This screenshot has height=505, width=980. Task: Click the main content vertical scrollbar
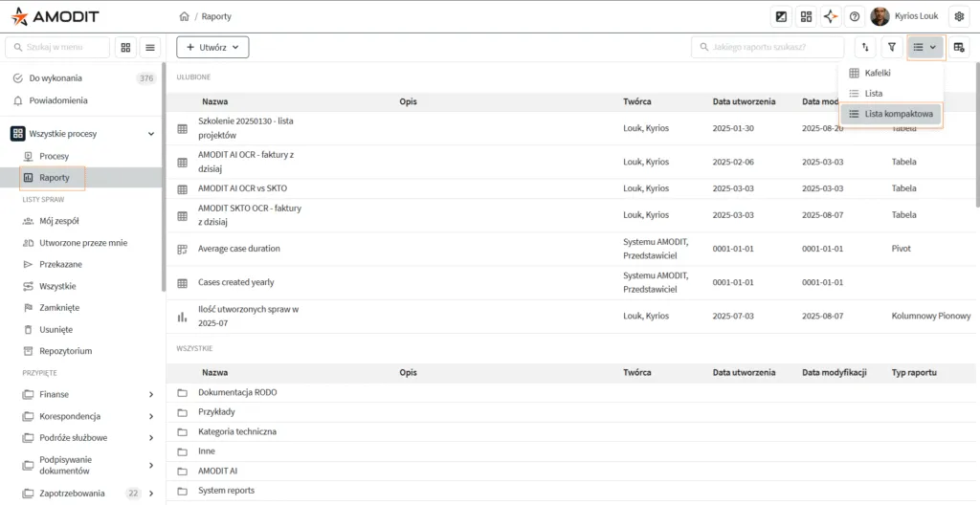click(977, 134)
